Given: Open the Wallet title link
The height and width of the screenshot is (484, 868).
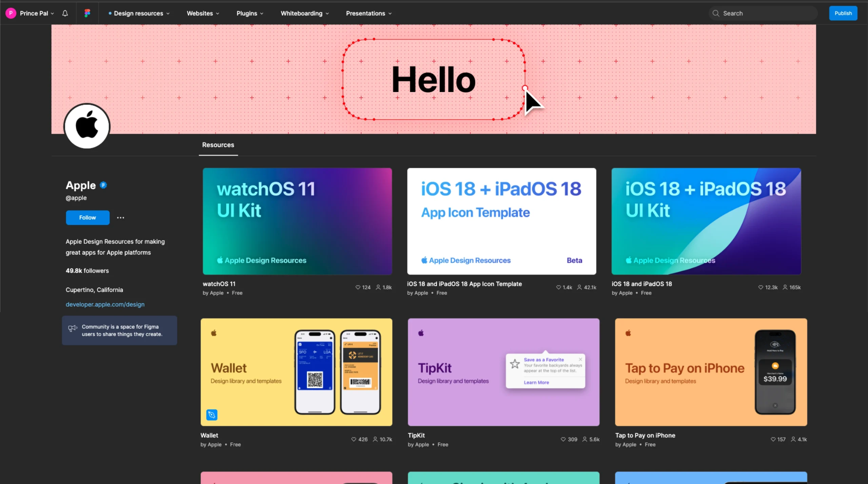Looking at the screenshot, I should click(x=209, y=435).
